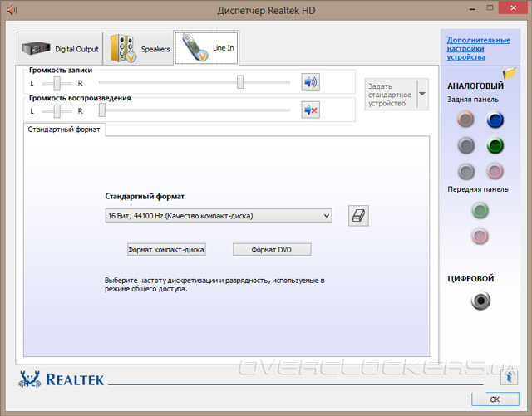Screen dimensions: 532x416
Task: Mute recording volume with speaker icon
Action: pyautogui.click(x=310, y=81)
